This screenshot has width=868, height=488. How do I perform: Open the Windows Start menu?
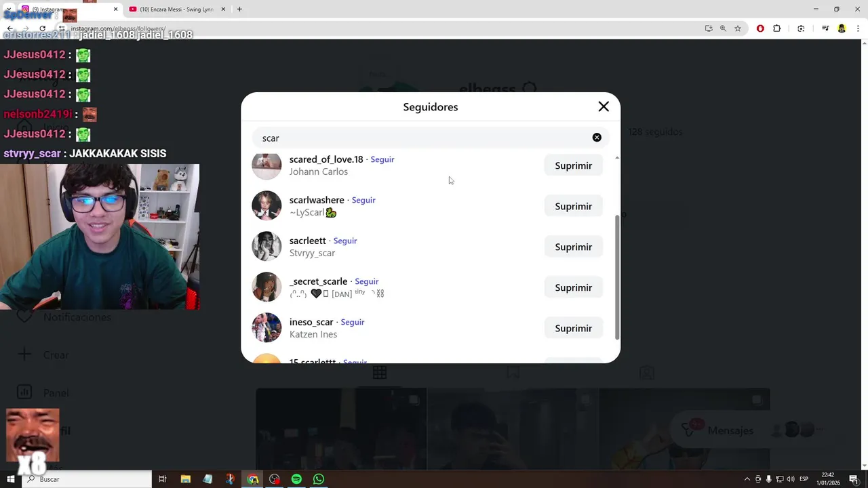coord(10,479)
